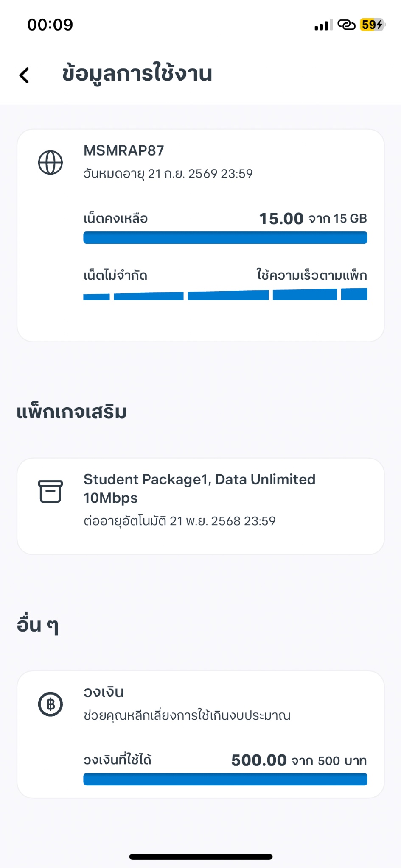Tap the ข้อมูลการใช้งาน page title
Image resolution: width=401 pixels, height=868 pixels.
137,74
